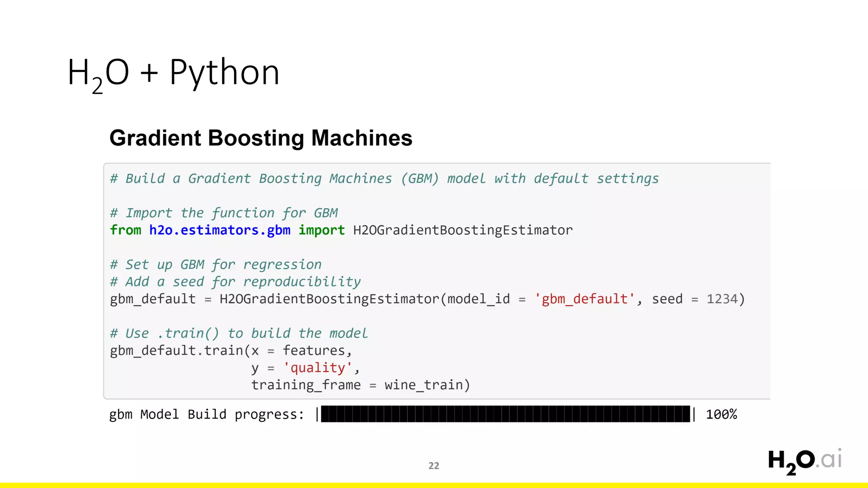The image size is (868, 488).
Task: Click 'gbm_default.train(x = features,' line
Action: tap(231, 351)
